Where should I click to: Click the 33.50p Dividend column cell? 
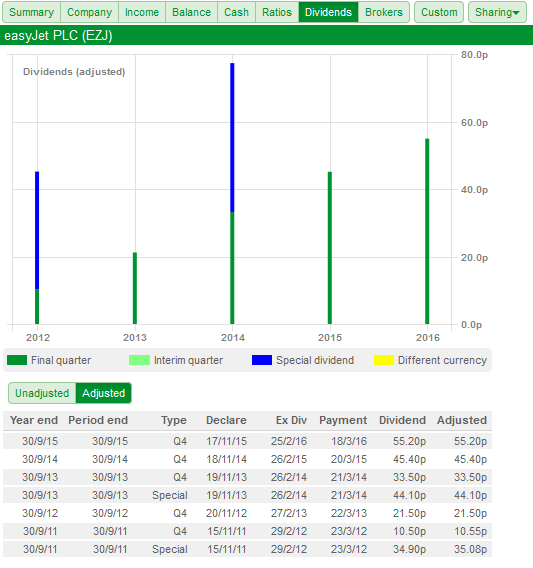(409, 477)
